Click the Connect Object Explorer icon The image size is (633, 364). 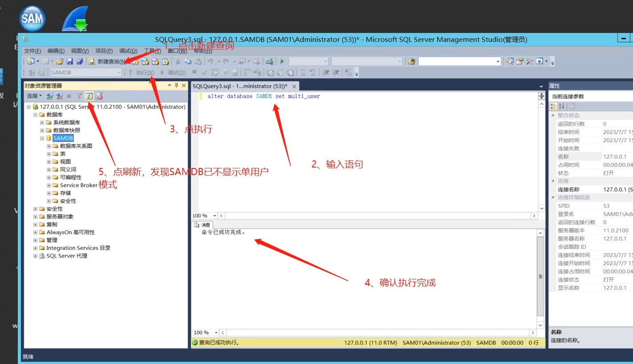[49, 96]
